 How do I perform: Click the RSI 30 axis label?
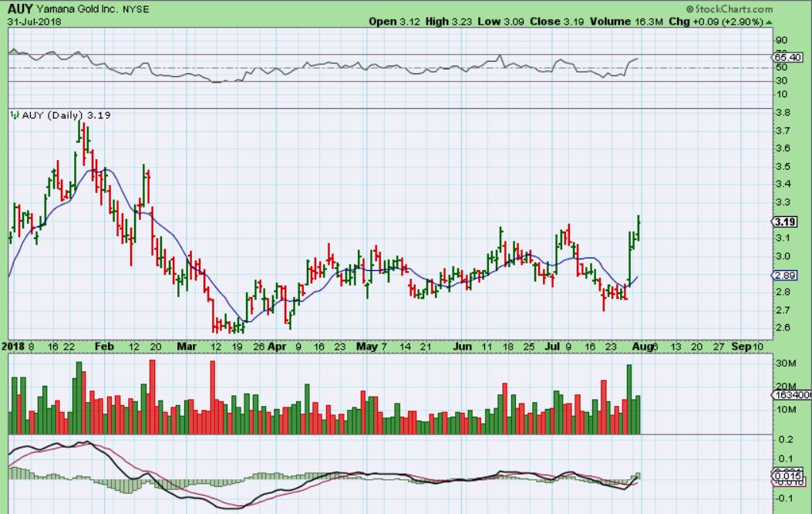tap(781, 81)
